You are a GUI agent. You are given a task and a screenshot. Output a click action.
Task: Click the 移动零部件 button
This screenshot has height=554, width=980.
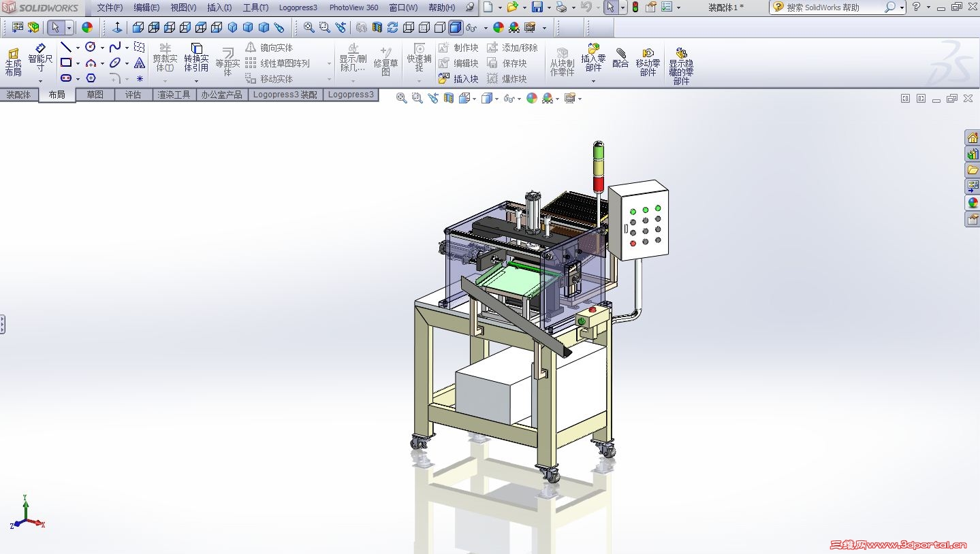(x=648, y=61)
